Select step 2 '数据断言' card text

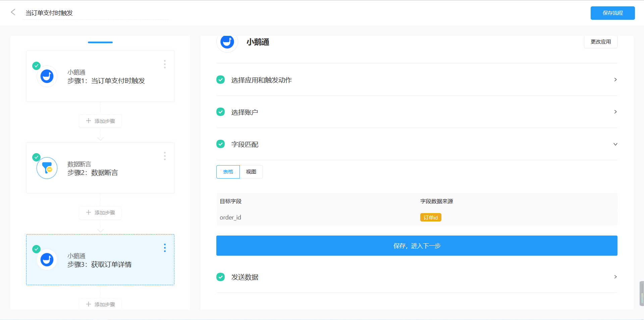(x=93, y=173)
